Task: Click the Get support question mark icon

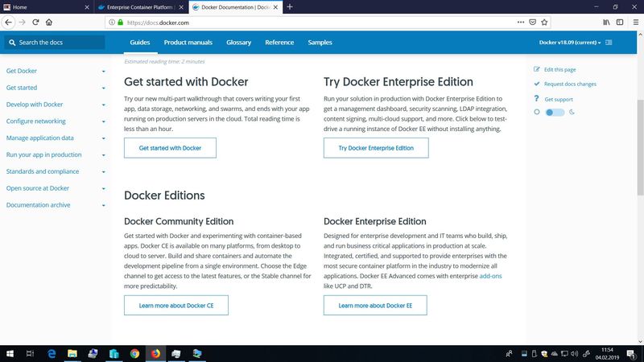Action: 537,98
